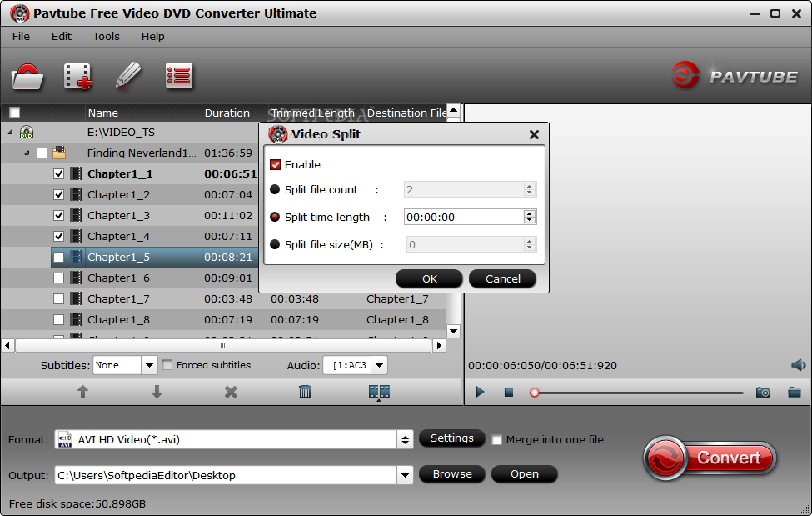Check the Finding Neverland title checkbox

42,153
